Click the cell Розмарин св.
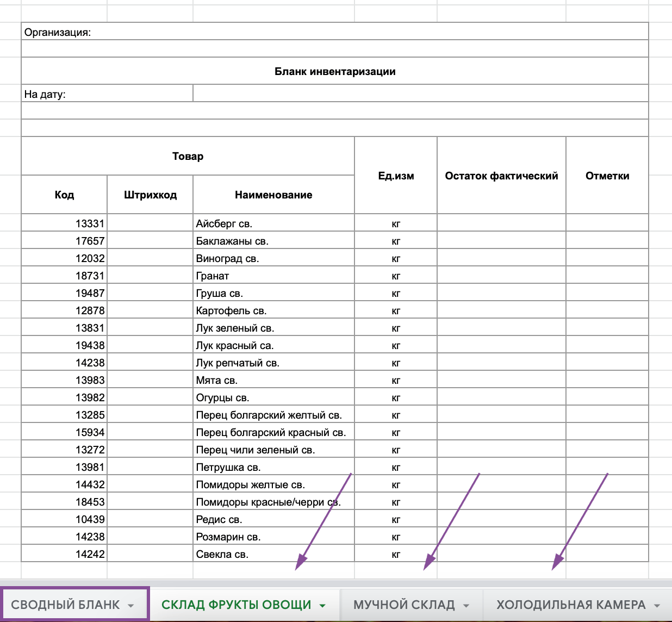This screenshot has height=622, width=672. pyautogui.click(x=273, y=537)
